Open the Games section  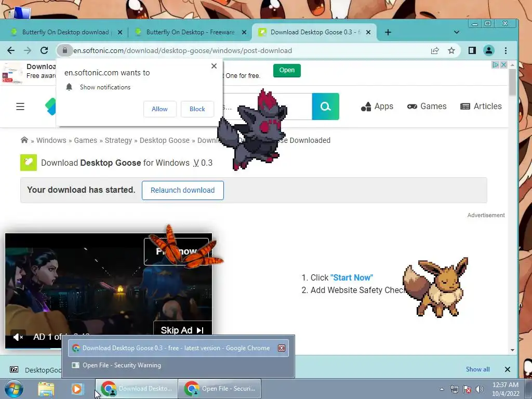tap(427, 107)
